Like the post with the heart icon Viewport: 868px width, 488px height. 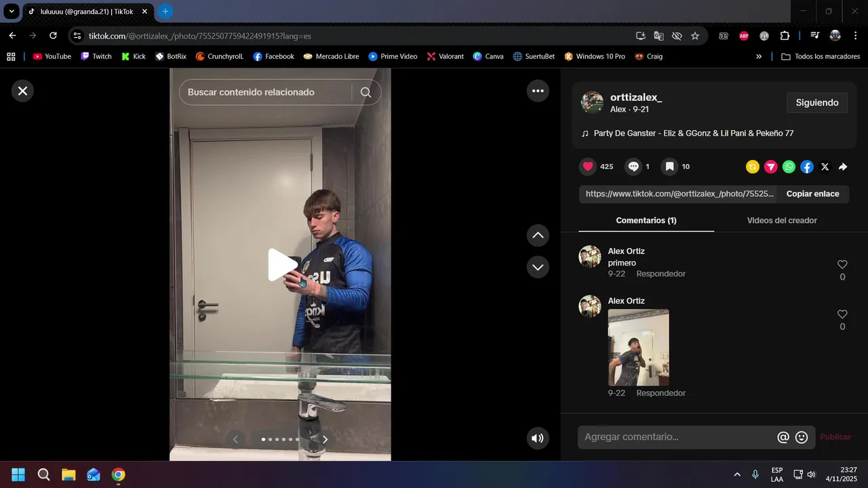click(x=588, y=167)
